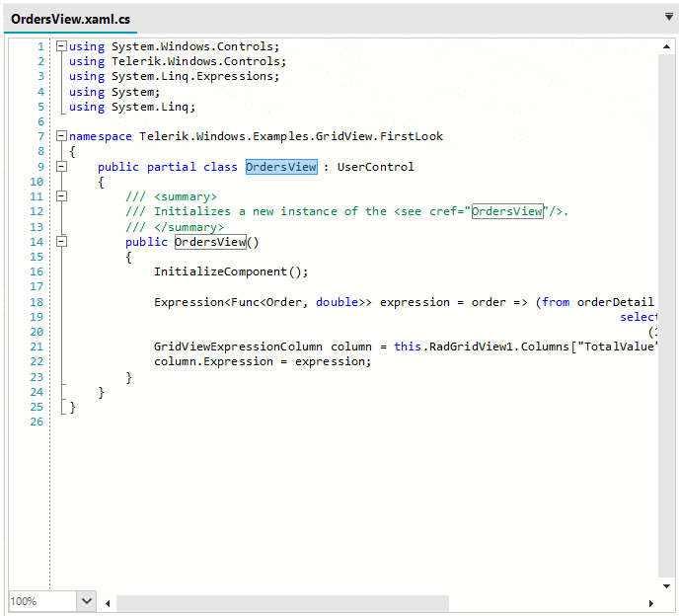
Task: Click the 'double' keyword on line 18
Action: 337,302
